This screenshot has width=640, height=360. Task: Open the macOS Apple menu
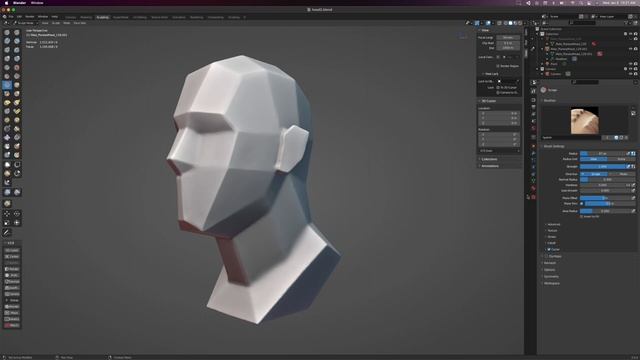pos(6,3)
